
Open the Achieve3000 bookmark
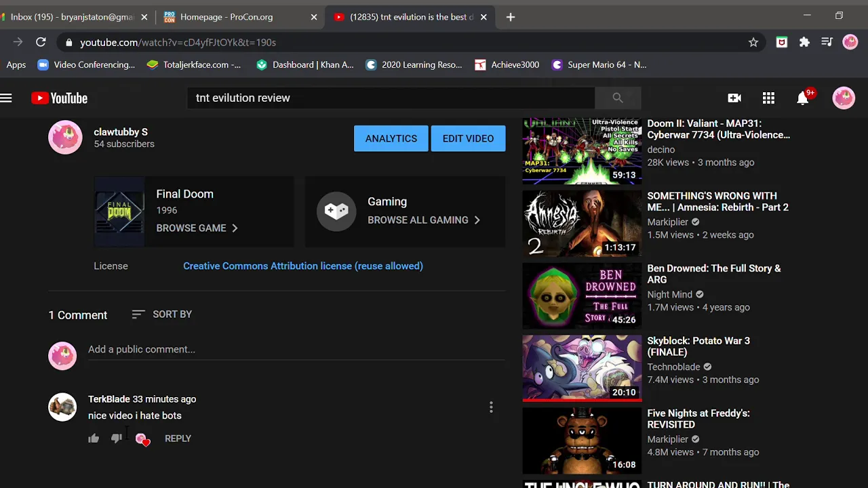click(x=507, y=65)
